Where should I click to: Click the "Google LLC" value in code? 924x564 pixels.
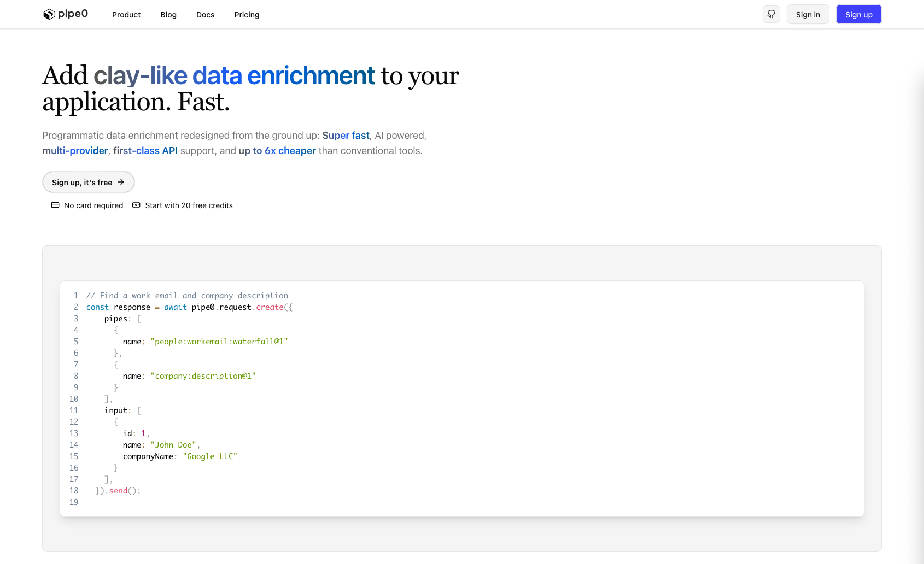[210, 456]
